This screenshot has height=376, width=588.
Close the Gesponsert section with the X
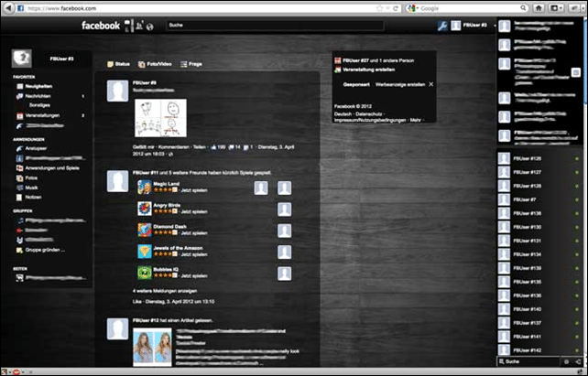430,84
